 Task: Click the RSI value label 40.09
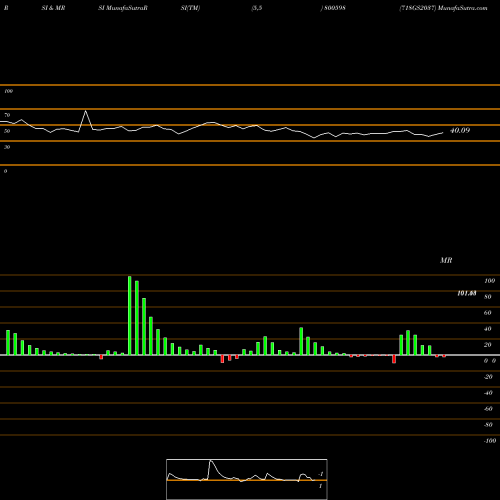pos(460,130)
